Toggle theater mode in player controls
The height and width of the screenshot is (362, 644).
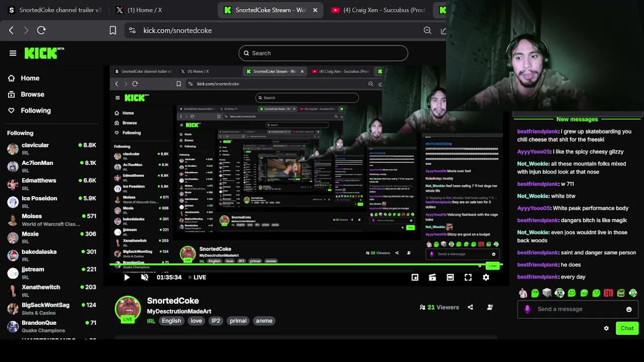click(450, 277)
